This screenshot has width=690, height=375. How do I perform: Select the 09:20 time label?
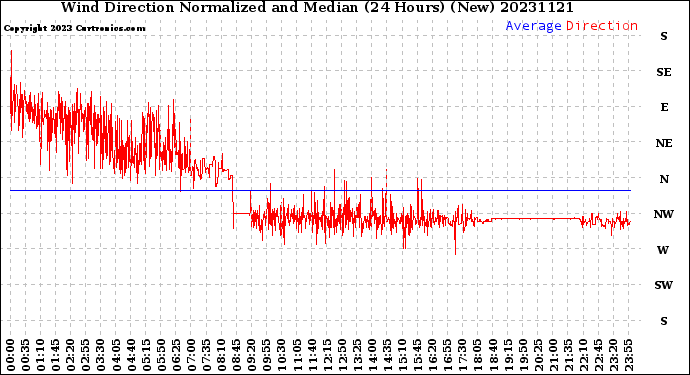coord(252,356)
